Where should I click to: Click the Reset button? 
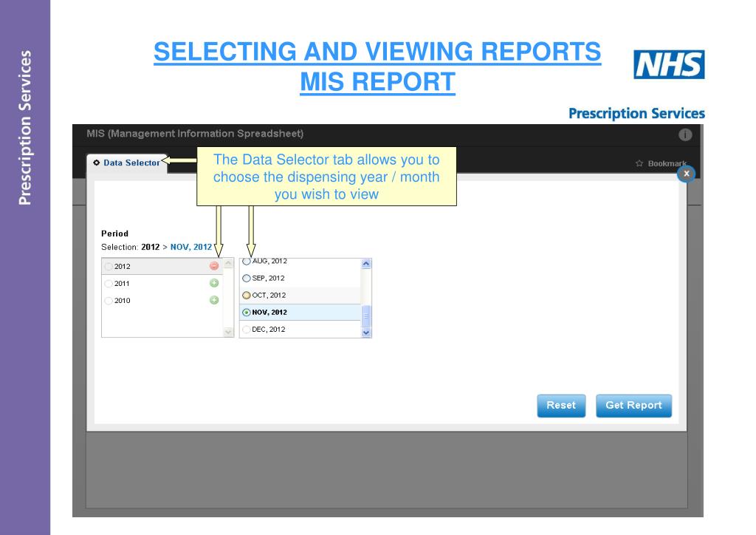coord(561,405)
